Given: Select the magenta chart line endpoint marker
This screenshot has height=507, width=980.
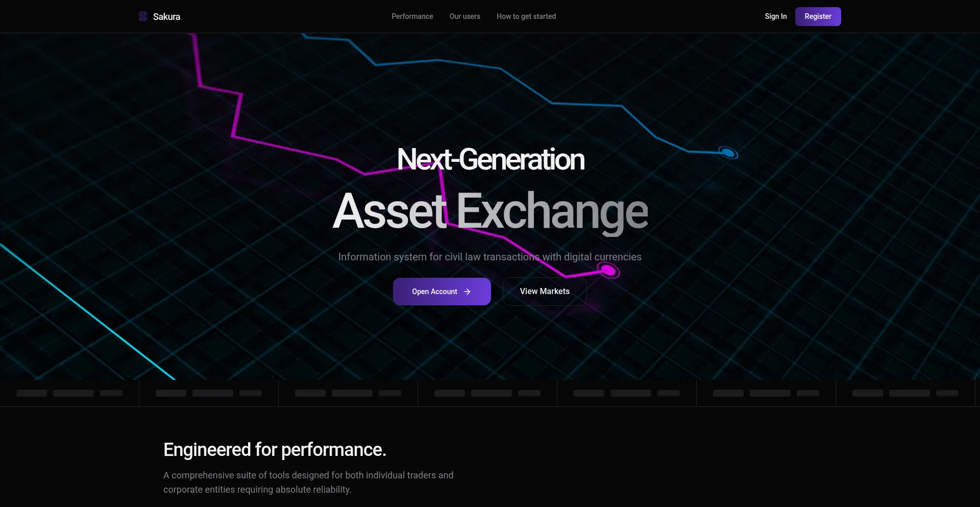Looking at the screenshot, I should [608, 270].
